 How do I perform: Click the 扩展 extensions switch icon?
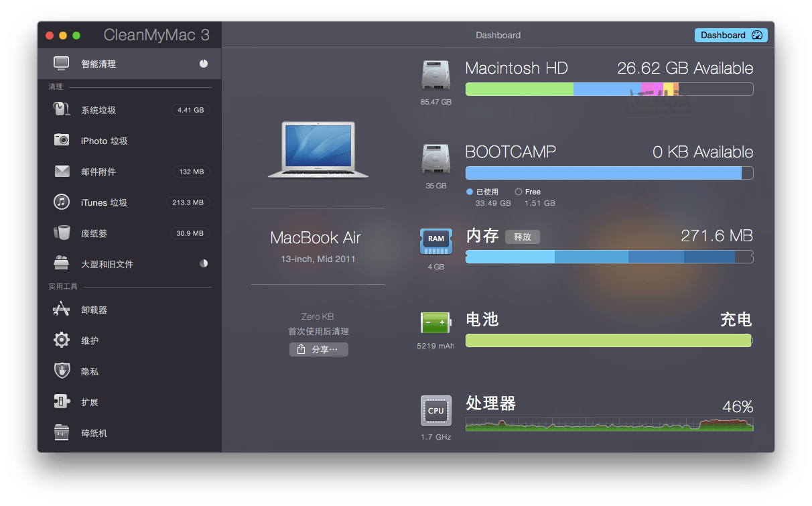point(62,401)
